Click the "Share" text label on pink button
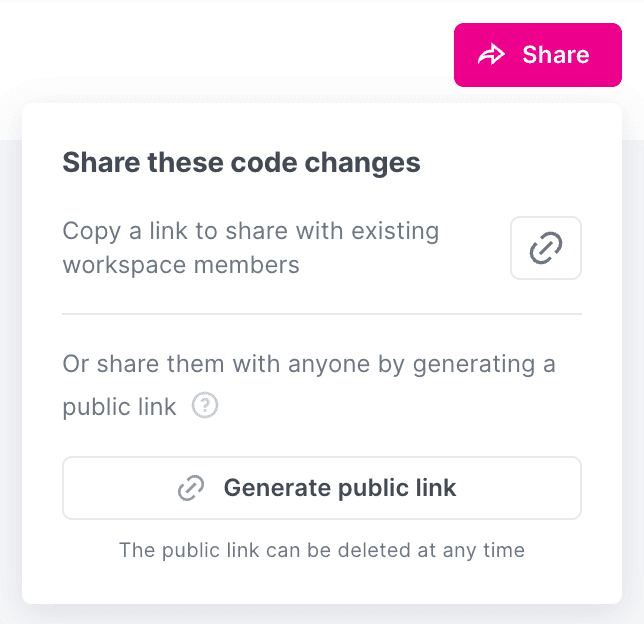Screen dimensions: 644x624 [555, 55]
